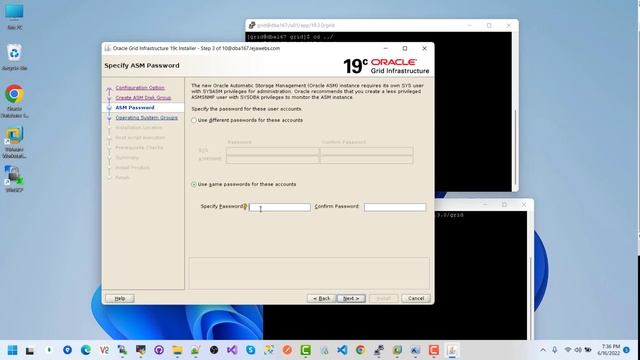Image resolution: width=640 pixels, height=360 pixels.
Task: Select 'Use same passwords for these accounts' radio
Action: [194, 184]
